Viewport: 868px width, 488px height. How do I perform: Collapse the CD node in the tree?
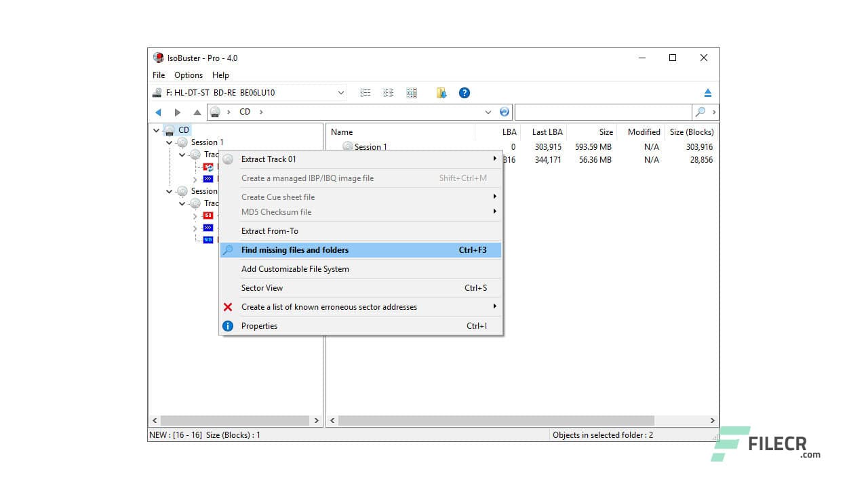[x=156, y=129]
